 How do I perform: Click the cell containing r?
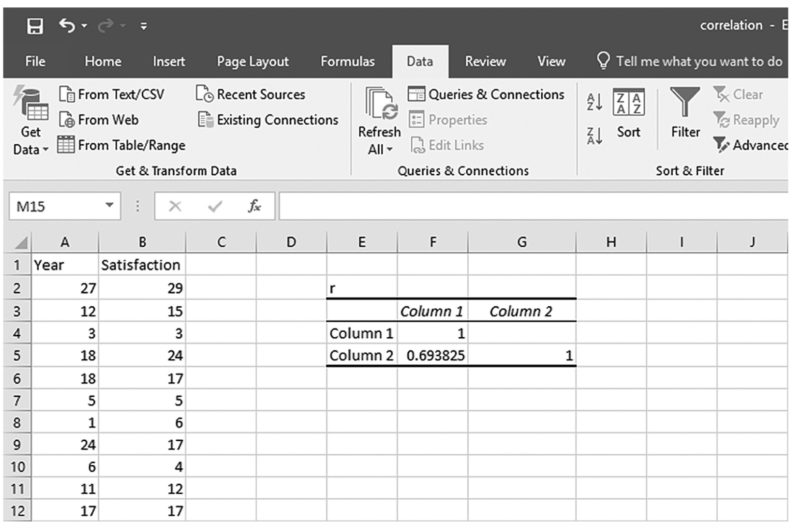click(362, 288)
